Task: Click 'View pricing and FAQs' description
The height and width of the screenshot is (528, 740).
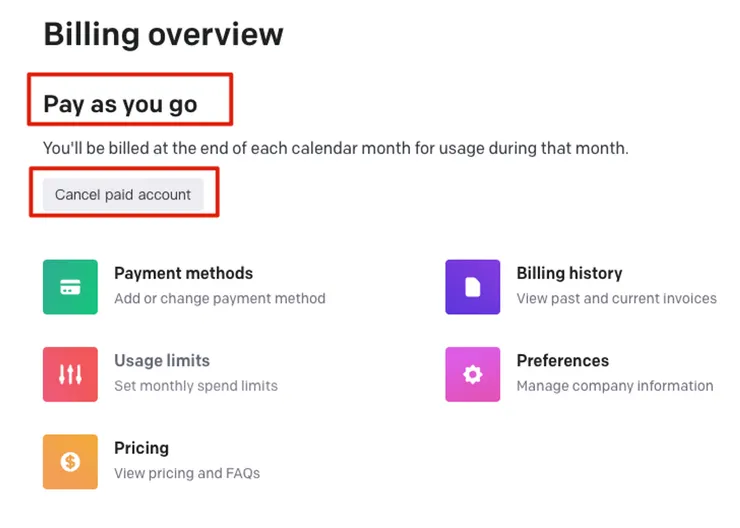Action: point(187,473)
